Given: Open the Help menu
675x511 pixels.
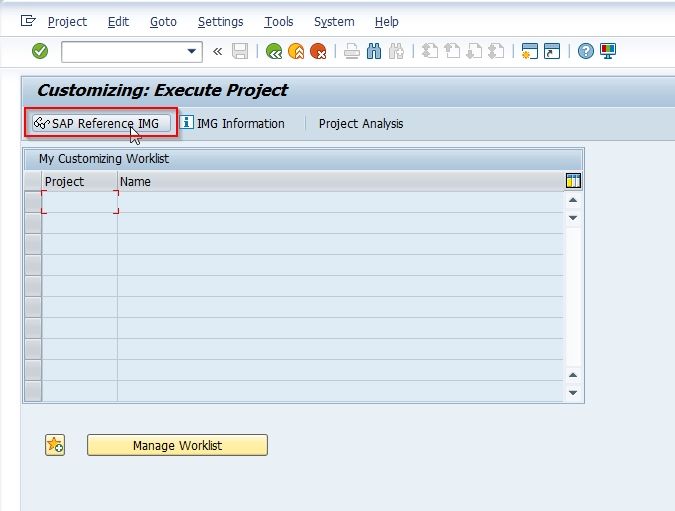Looking at the screenshot, I should [387, 22].
